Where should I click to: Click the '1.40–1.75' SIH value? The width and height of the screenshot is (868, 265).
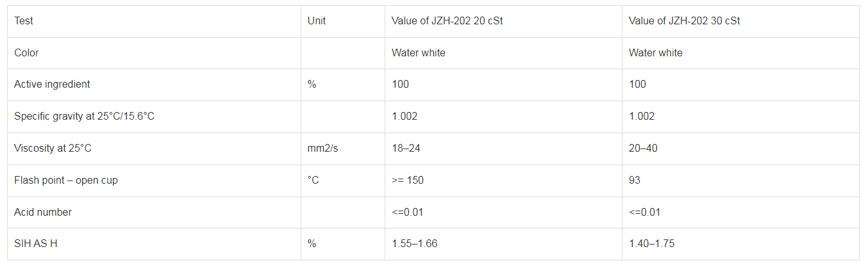tap(651, 244)
